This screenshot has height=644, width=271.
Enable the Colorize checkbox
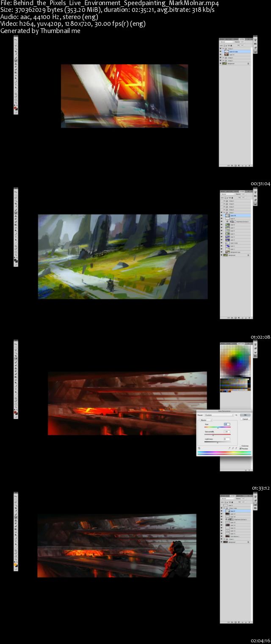[x=241, y=446]
